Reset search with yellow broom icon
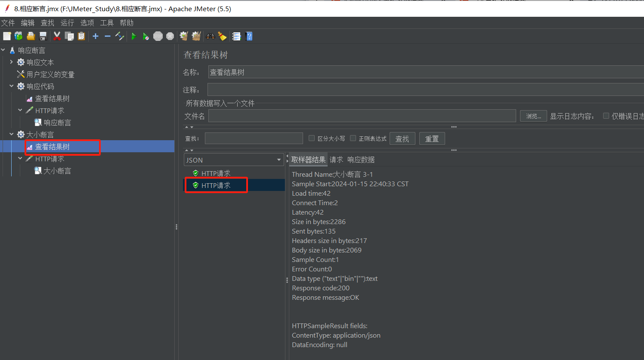644x360 pixels. (x=222, y=36)
